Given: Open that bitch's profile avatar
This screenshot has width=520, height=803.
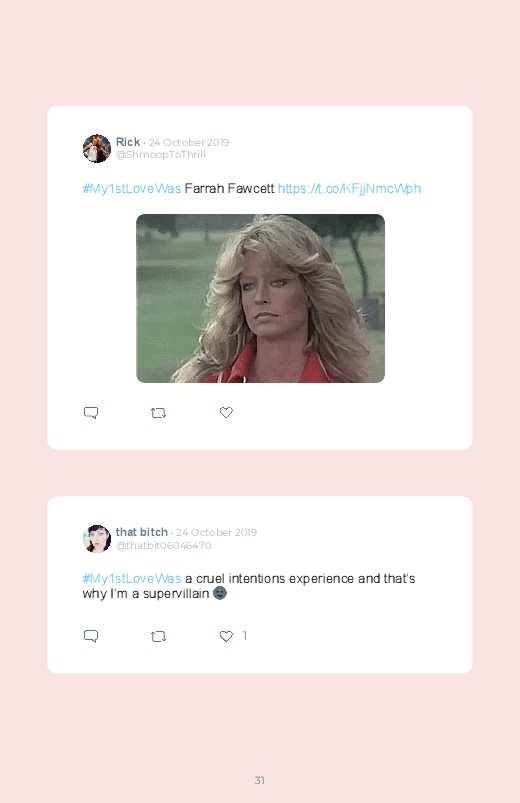Looking at the screenshot, I should pyautogui.click(x=97, y=539).
